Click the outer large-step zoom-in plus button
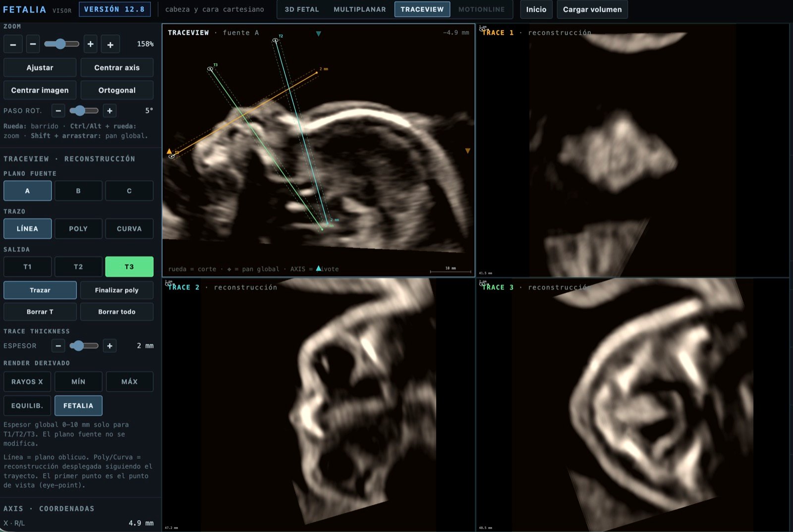Viewport: 793px width, 532px height. tap(110, 44)
